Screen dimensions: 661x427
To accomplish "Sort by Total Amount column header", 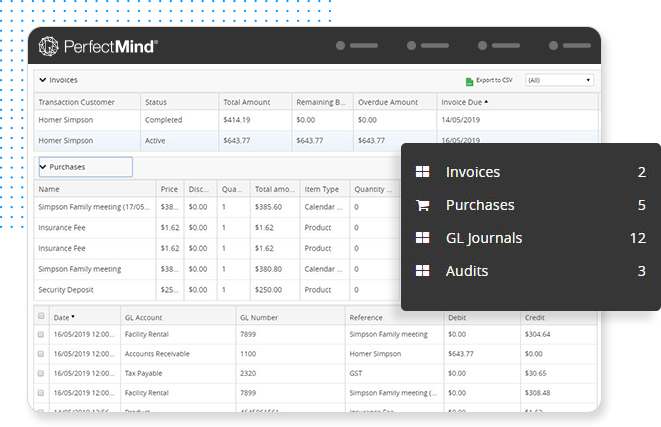I will click(247, 102).
